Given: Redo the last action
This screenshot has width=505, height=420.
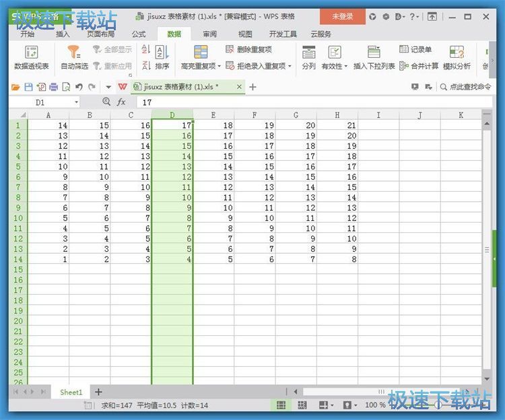Looking at the screenshot, I should click(x=92, y=87).
